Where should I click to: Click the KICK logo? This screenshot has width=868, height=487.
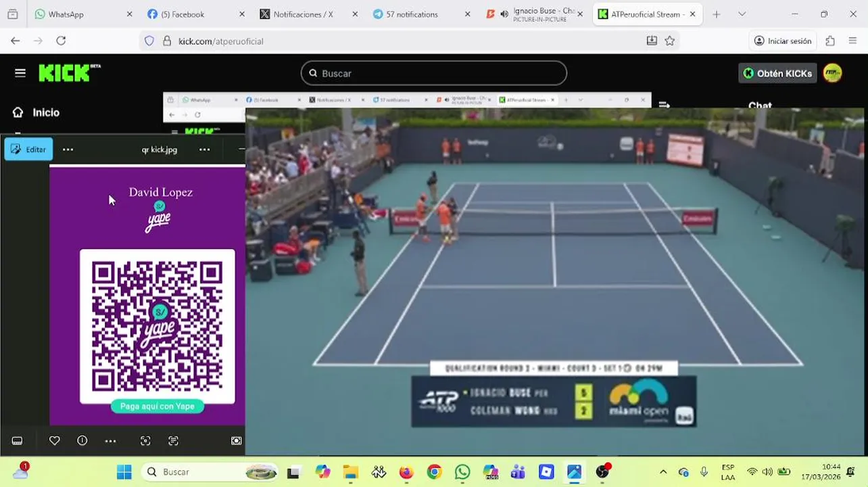(70, 73)
